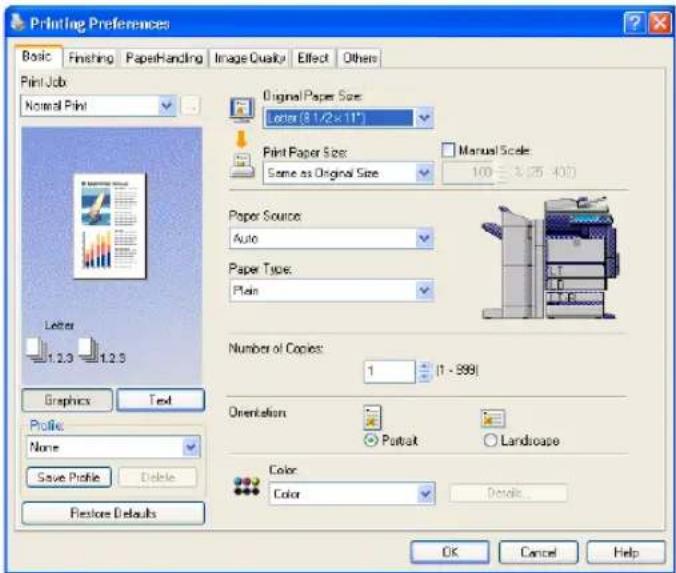Click the 'Orientation:' label

[257, 413]
